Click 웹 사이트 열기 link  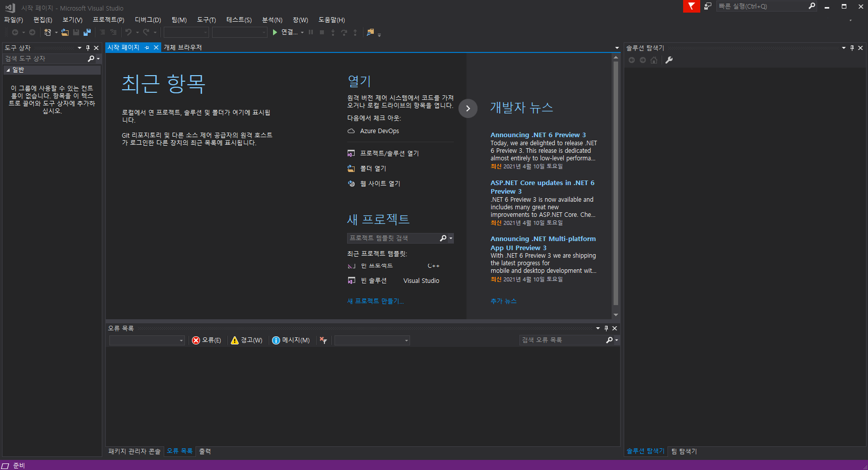tap(380, 184)
